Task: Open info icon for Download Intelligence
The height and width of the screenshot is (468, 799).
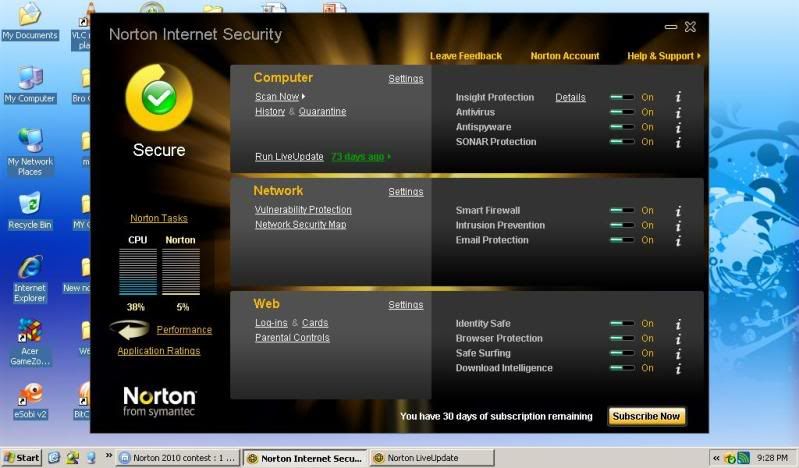Action: pyautogui.click(x=678, y=368)
